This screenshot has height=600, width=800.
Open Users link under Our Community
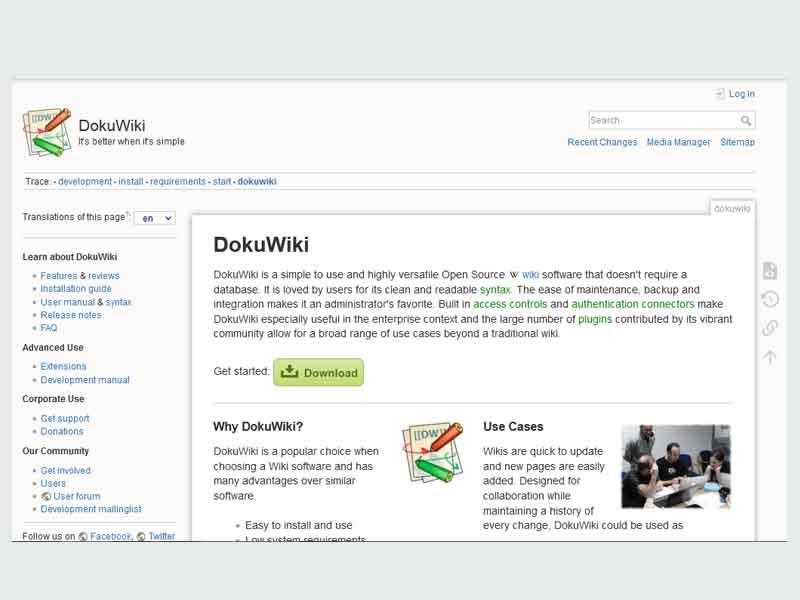53,483
